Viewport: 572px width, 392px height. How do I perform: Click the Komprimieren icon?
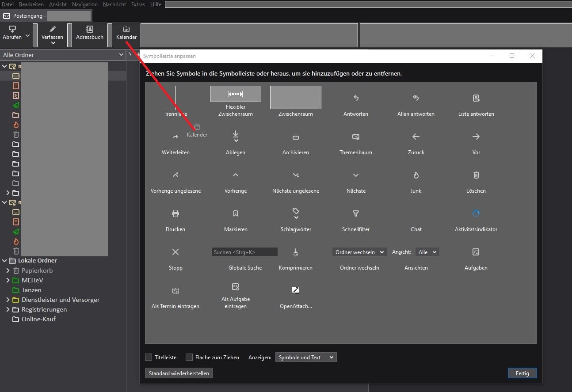[x=296, y=252]
